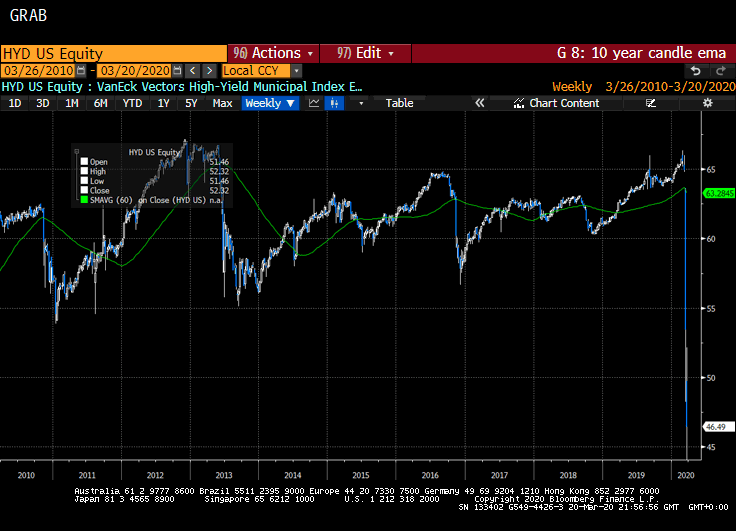Expand chart type options dropdown arrow

click(361, 103)
